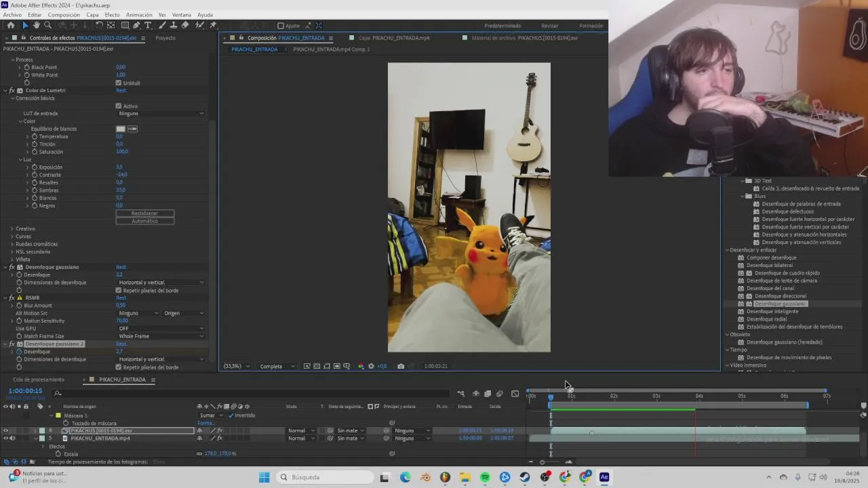Click the graph editor icon in timeline
This screenshot has height=488, width=868.
[x=515, y=393]
